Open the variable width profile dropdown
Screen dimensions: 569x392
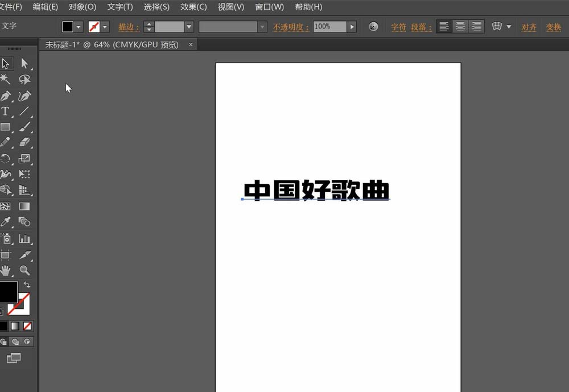[x=262, y=27]
